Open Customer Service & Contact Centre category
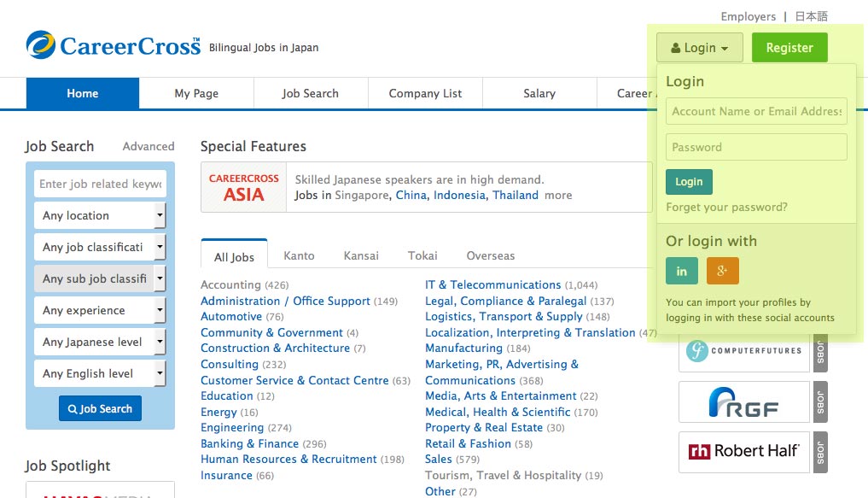 (x=294, y=380)
